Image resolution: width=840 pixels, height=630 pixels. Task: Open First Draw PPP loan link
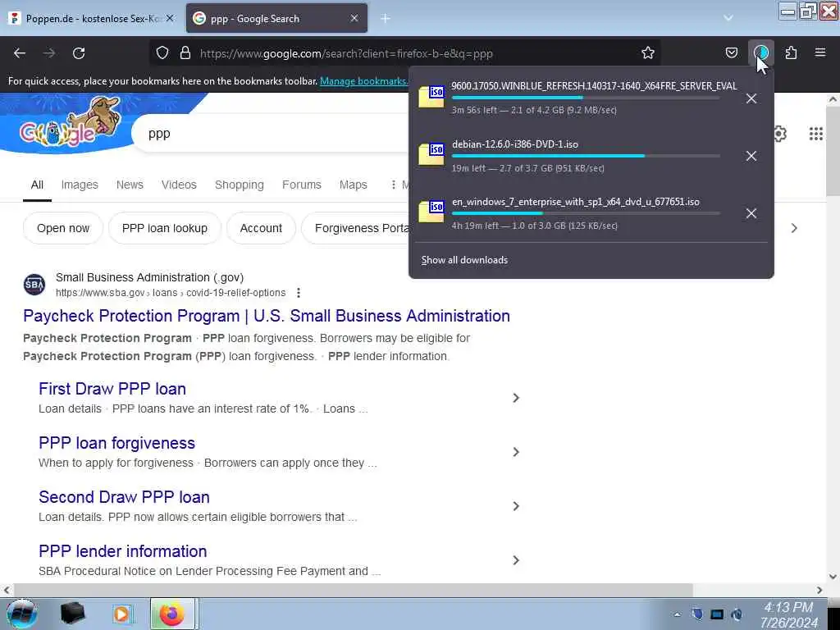click(x=112, y=389)
